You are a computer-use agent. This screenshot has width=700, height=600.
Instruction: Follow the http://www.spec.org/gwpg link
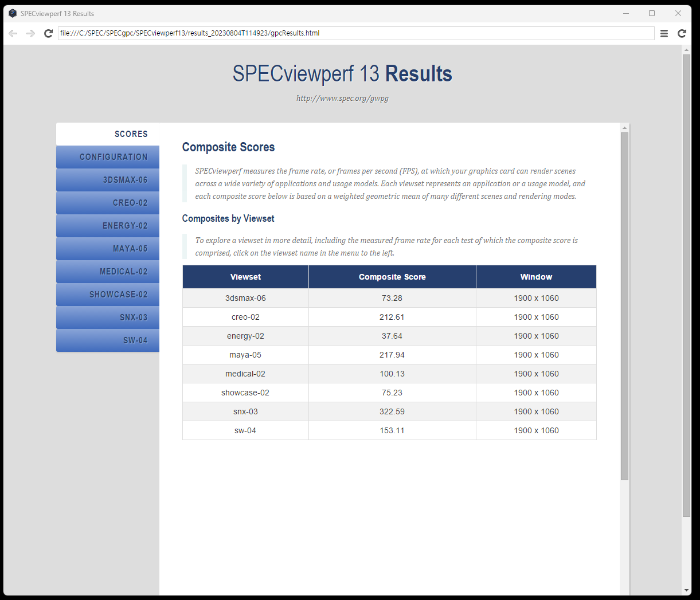tap(342, 98)
